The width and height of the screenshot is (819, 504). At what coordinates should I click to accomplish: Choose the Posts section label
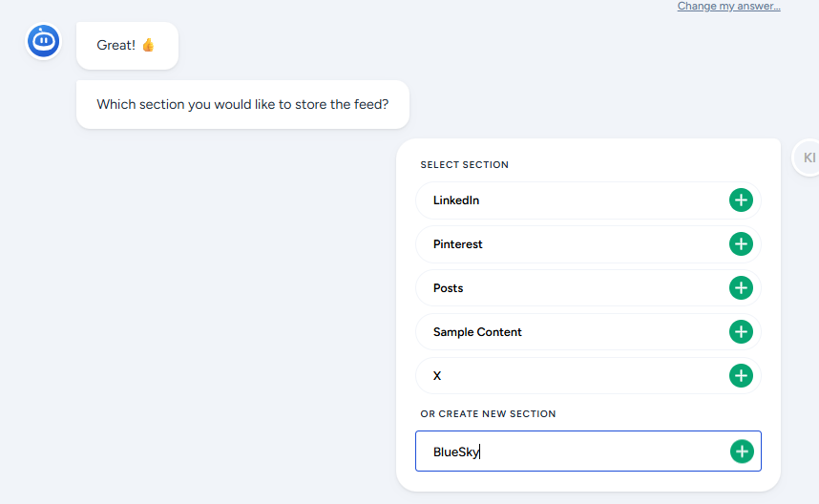point(449,288)
